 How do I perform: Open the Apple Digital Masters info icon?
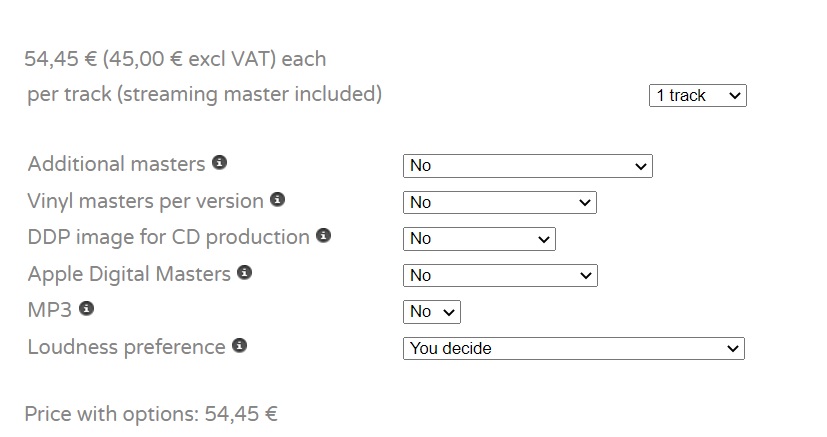point(245,272)
